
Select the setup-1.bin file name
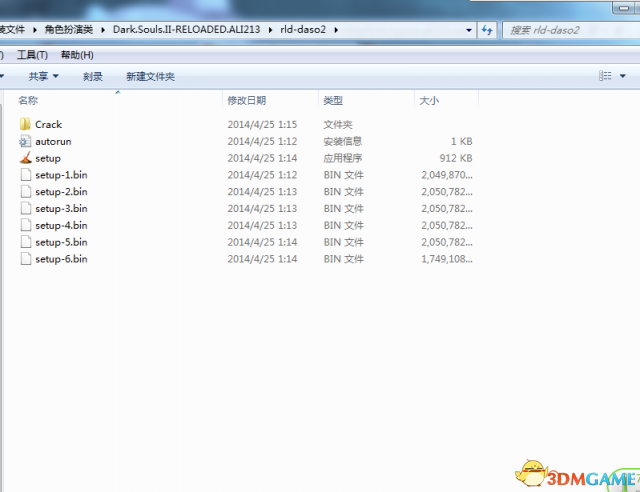click(x=61, y=175)
